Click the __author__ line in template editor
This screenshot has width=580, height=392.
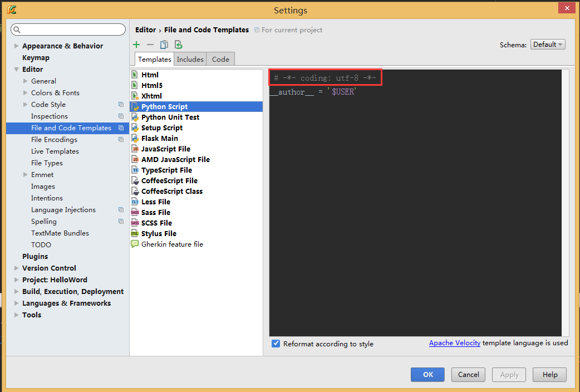click(313, 92)
